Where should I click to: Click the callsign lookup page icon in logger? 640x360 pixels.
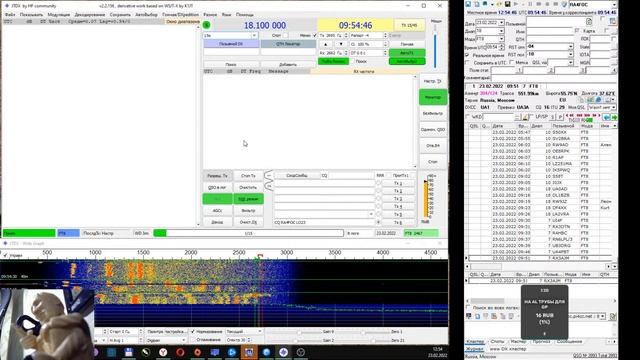(589, 22)
